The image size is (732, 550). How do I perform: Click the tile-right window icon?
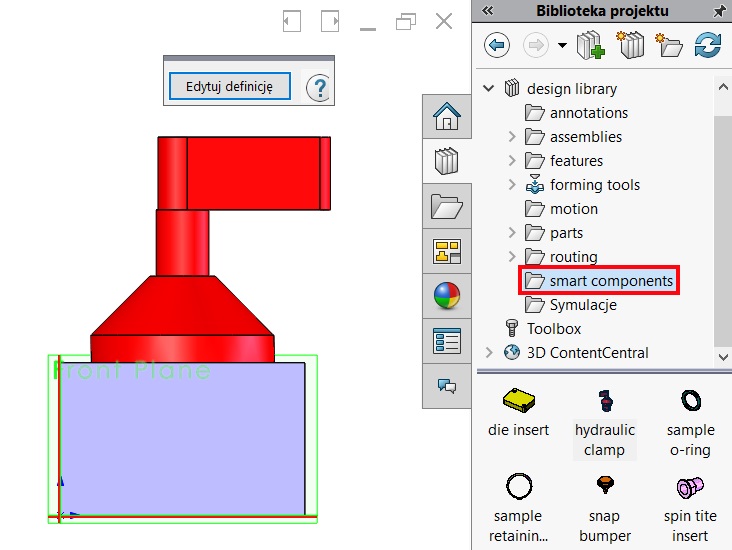click(330, 21)
